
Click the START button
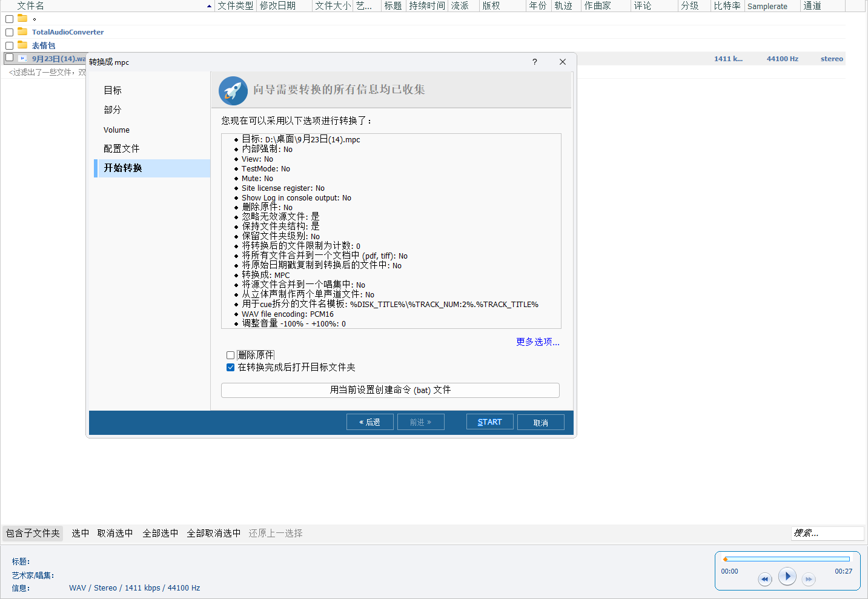point(490,422)
